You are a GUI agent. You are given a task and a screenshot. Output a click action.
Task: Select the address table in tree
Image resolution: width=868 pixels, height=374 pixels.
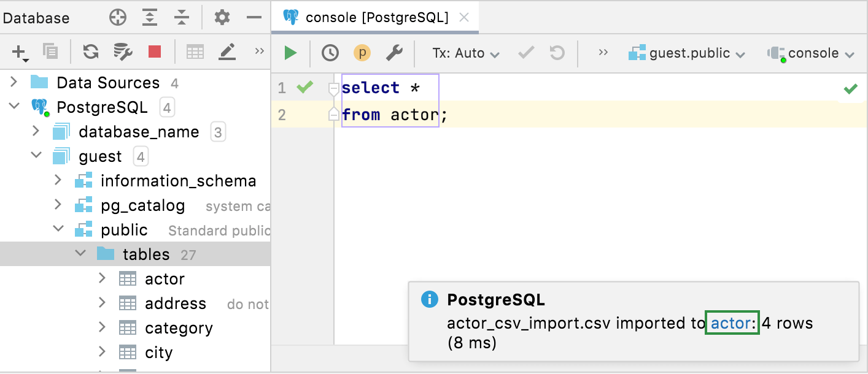point(135,303)
